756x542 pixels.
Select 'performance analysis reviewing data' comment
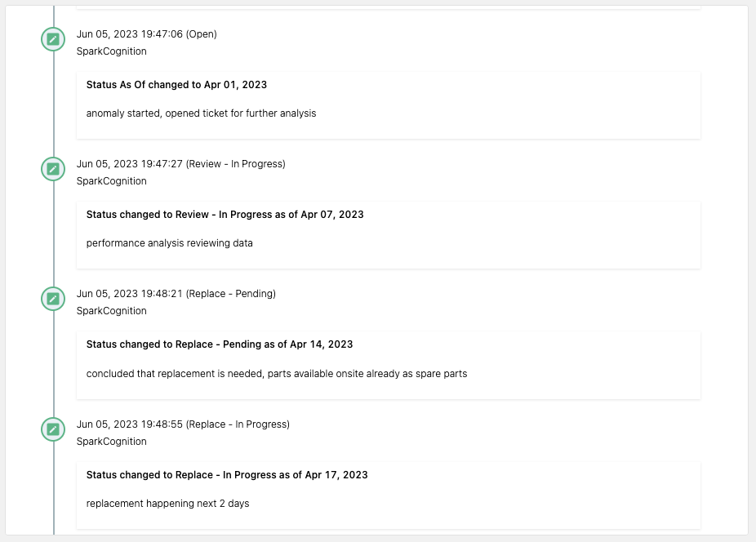click(169, 243)
